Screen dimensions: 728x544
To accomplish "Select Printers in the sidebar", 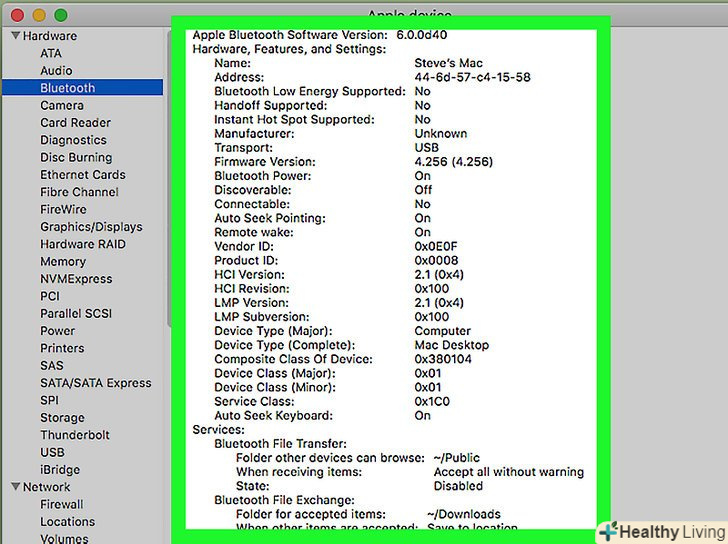I will pos(62,348).
